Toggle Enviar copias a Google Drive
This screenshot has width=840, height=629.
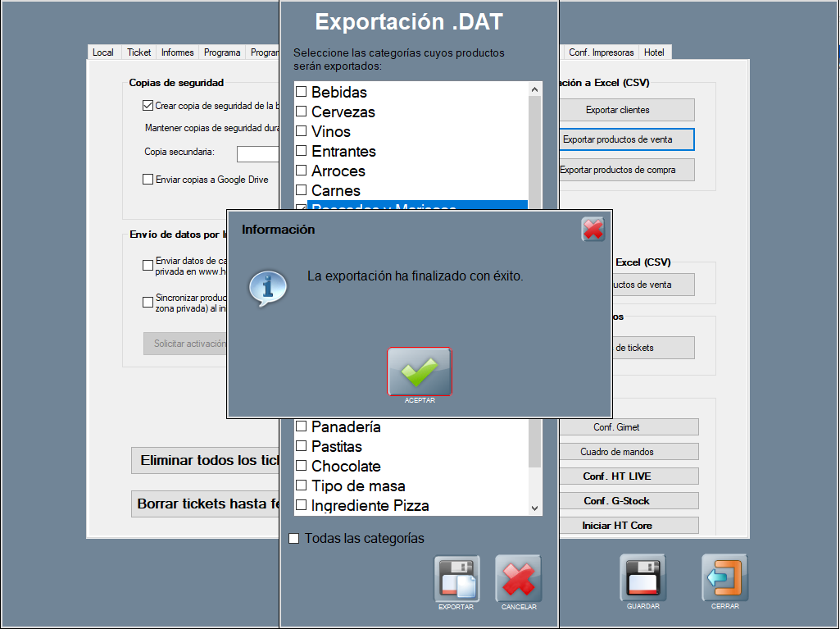[x=148, y=180]
